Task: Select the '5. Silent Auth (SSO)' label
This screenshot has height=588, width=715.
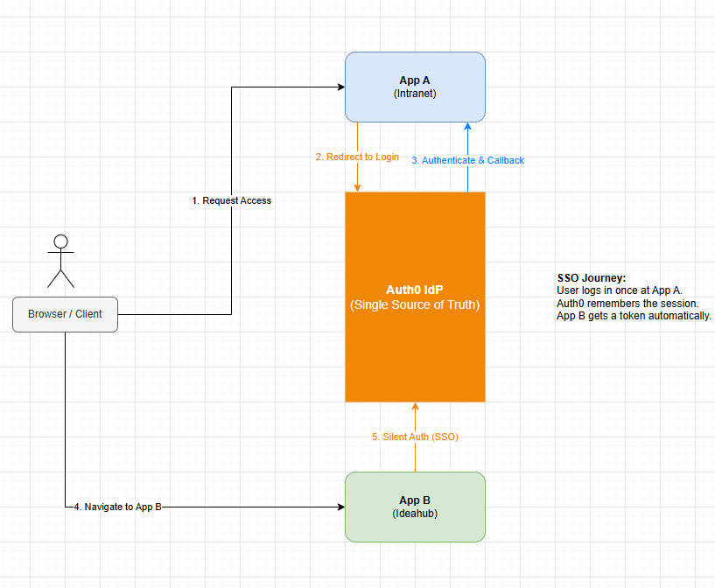Action: [415, 437]
